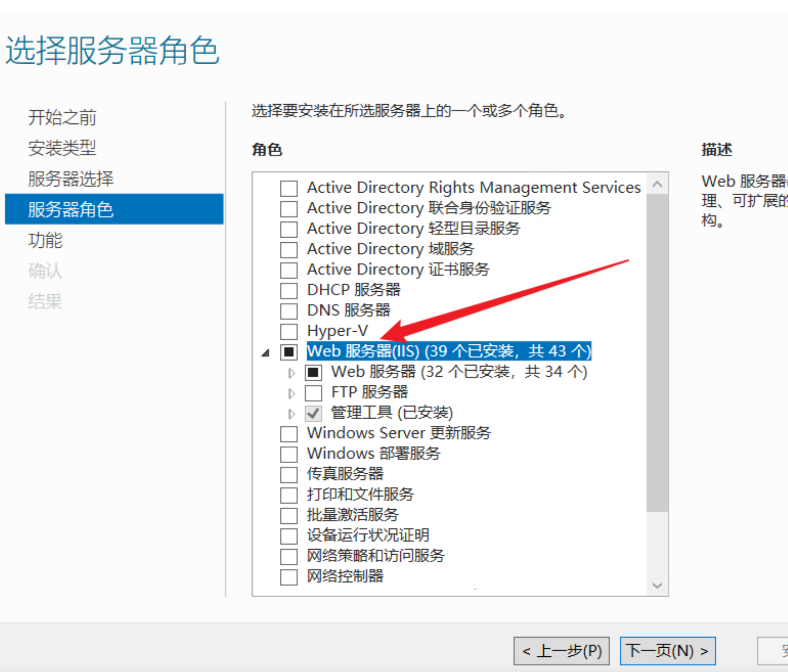Screen dimensions: 788x672
Task: Select the 设备运行状况证明 label
Action: [x=368, y=535]
